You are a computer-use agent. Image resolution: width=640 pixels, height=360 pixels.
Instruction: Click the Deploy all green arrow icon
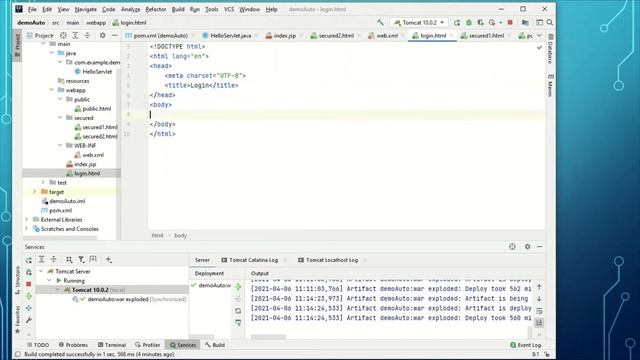coord(238,287)
